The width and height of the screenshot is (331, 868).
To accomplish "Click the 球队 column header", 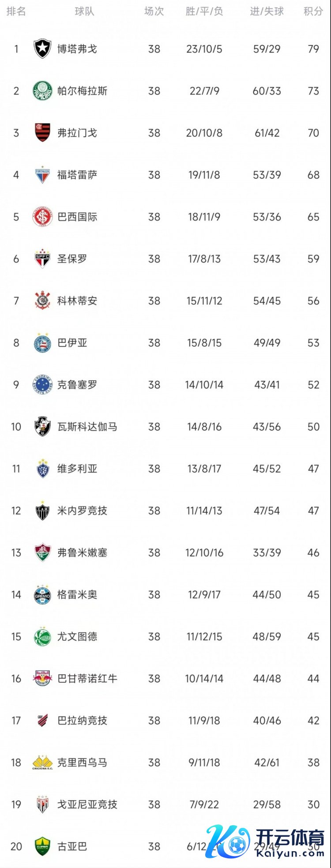I will (84, 11).
